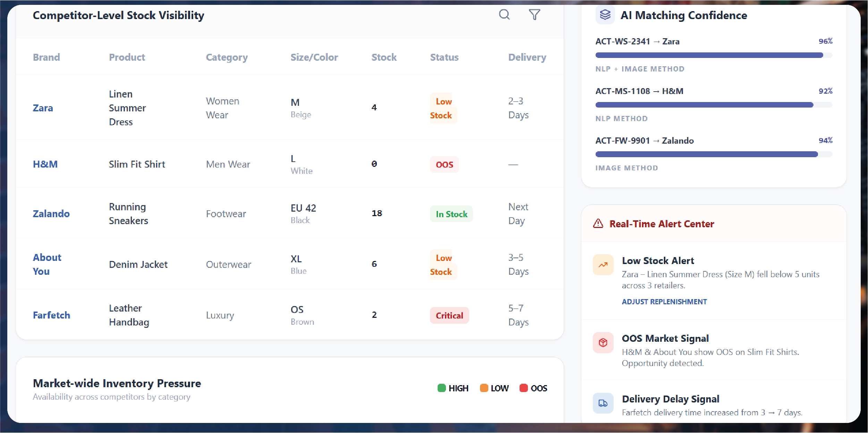Click the Delivery Delay truck icon

click(x=603, y=403)
